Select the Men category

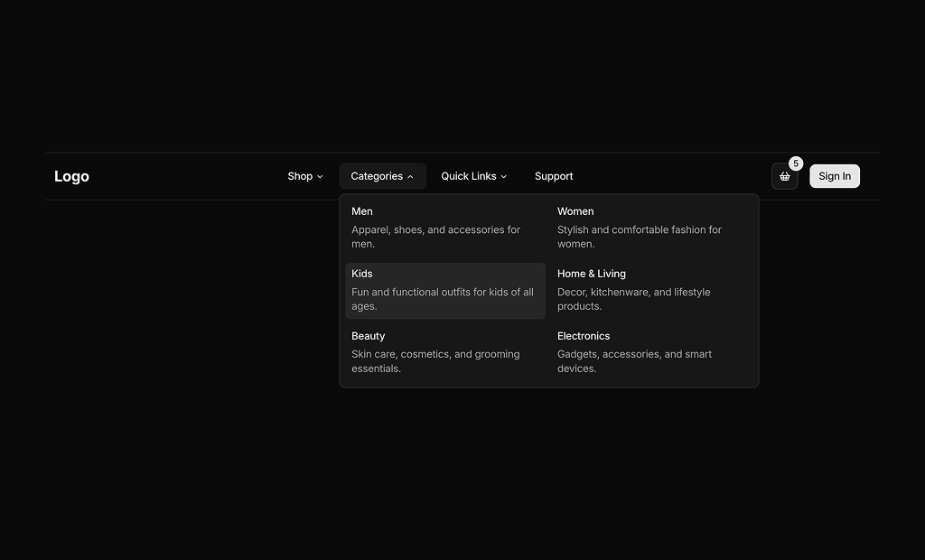coord(362,211)
